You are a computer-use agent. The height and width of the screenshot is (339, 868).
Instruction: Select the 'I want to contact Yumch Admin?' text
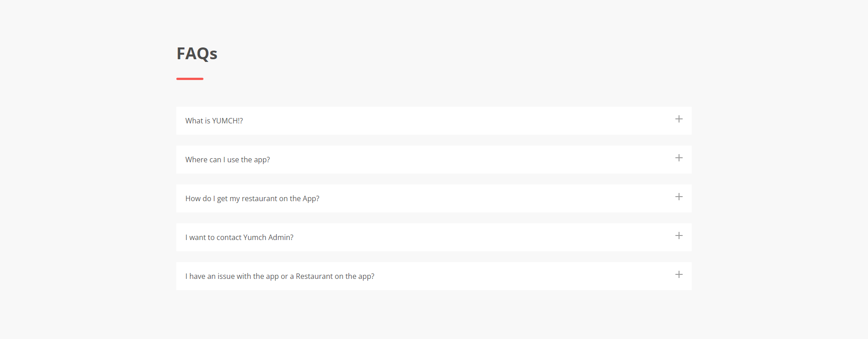click(239, 237)
